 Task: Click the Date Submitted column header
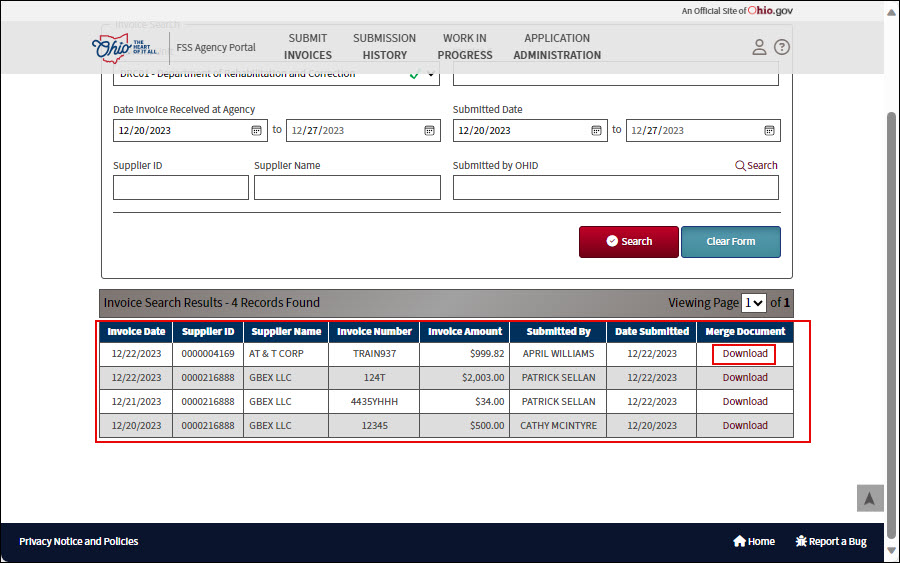(x=652, y=332)
